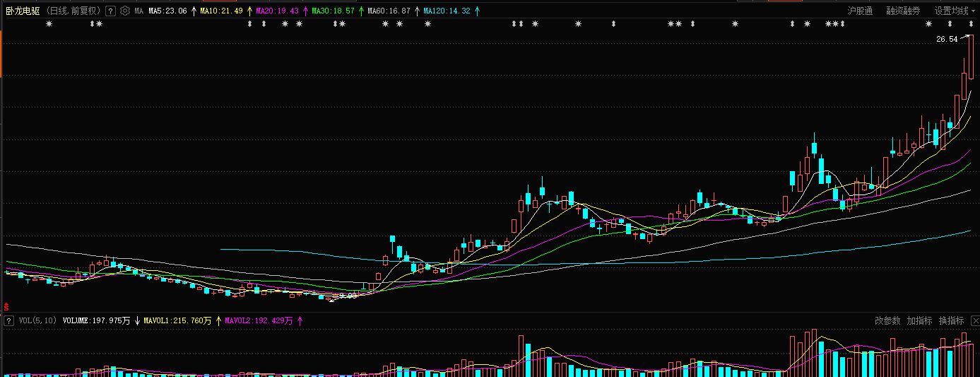Screen dimensions: 980x377
Task: Click the red S marker above volume panel
Action: (x=6, y=307)
